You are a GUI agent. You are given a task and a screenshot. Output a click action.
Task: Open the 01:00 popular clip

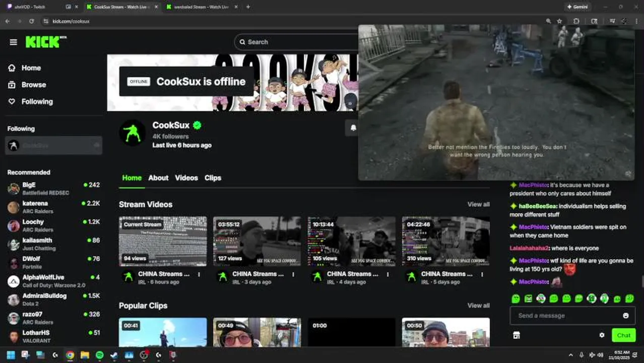pos(352,332)
